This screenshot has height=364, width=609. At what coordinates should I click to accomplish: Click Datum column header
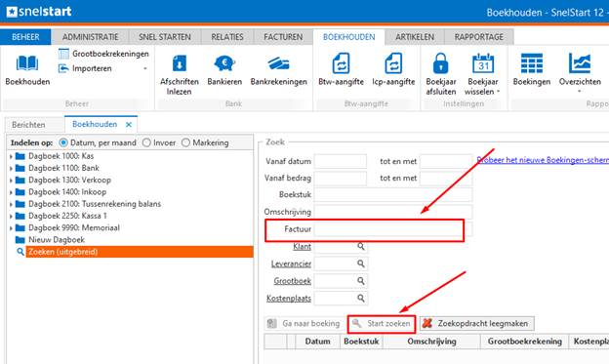coord(317,342)
